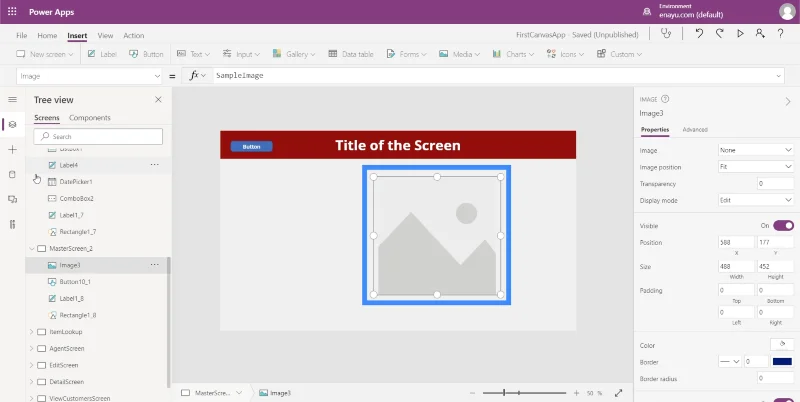Viewport: 800px width, 402px height.
Task: Open the Input dropdown
Action: 241,54
